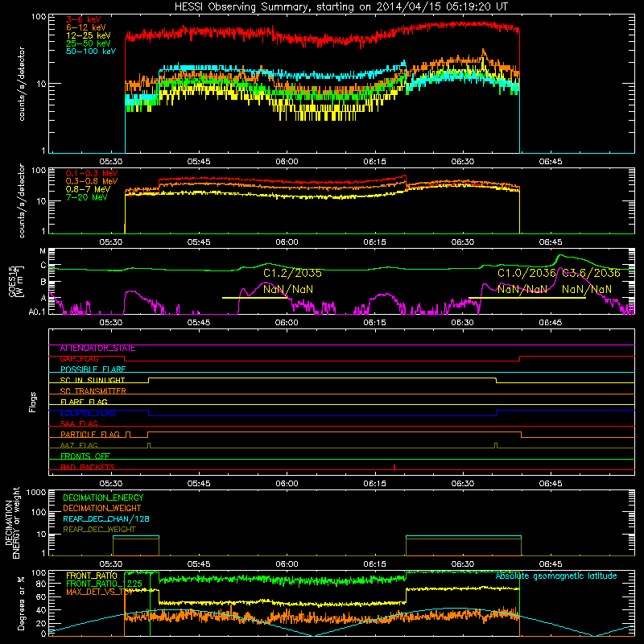Viewport: 644px width, 644px height.
Task: Click the 12-25 keV legend label
Action: 89,35
